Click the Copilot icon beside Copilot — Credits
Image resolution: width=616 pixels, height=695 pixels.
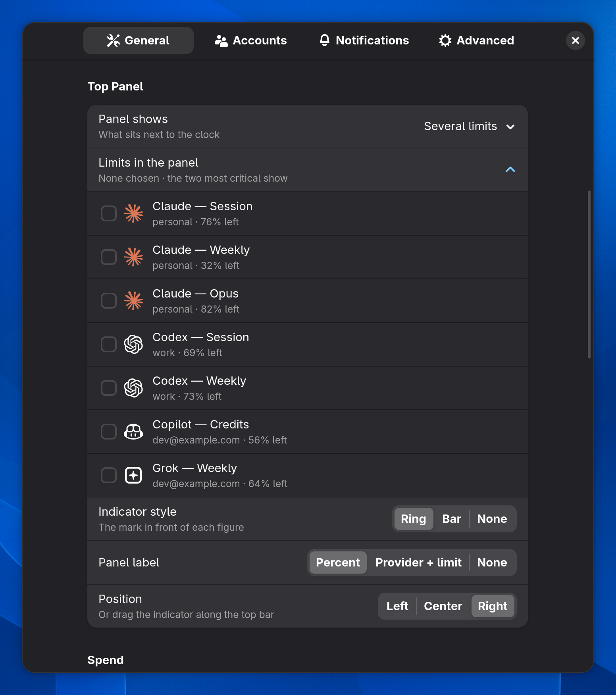pos(133,432)
